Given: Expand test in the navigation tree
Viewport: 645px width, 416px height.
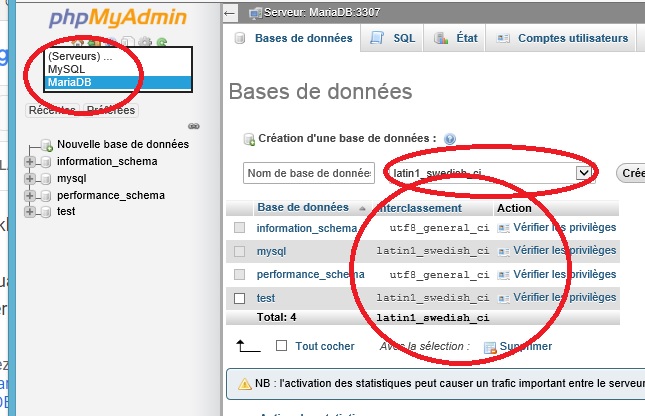Looking at the screenshot, I should [x=30, y=212].
